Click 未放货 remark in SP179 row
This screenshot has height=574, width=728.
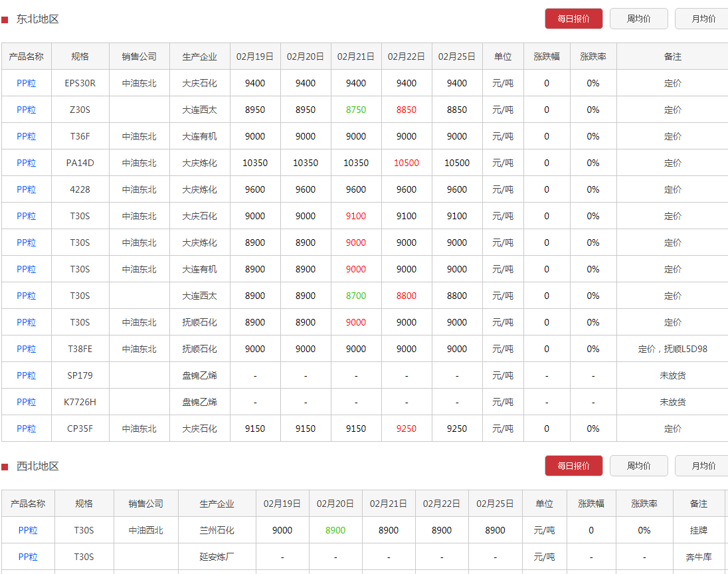[672, 375]
